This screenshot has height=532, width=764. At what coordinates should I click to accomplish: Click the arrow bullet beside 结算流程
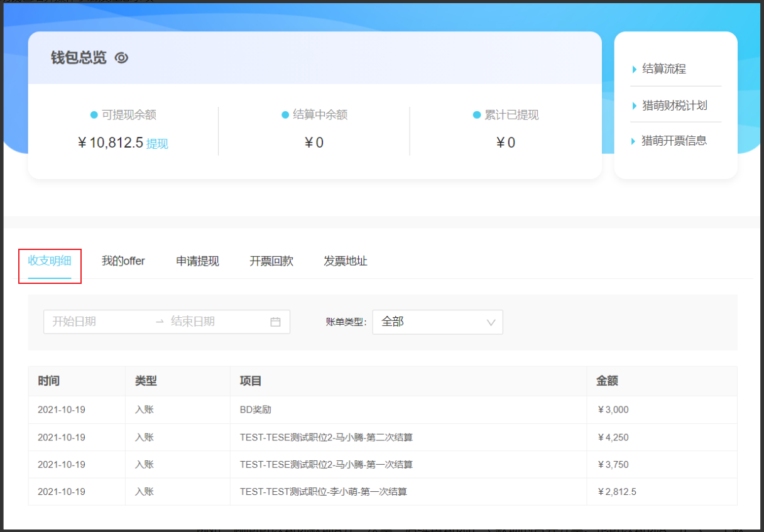pos(635,69)
